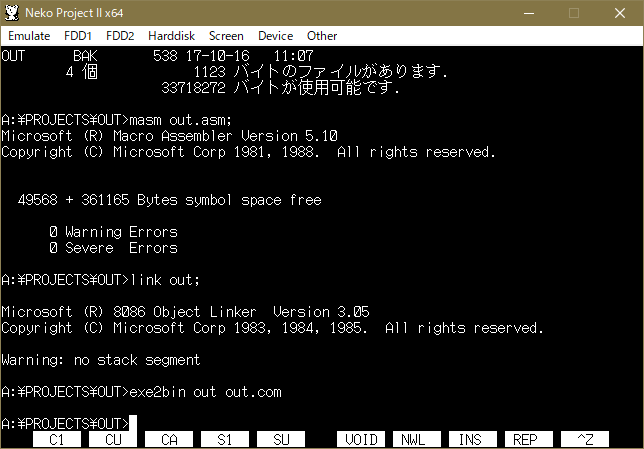The image size is (644, 449).
Task: Open the Harddisk menu
Action: pos(171,36)
